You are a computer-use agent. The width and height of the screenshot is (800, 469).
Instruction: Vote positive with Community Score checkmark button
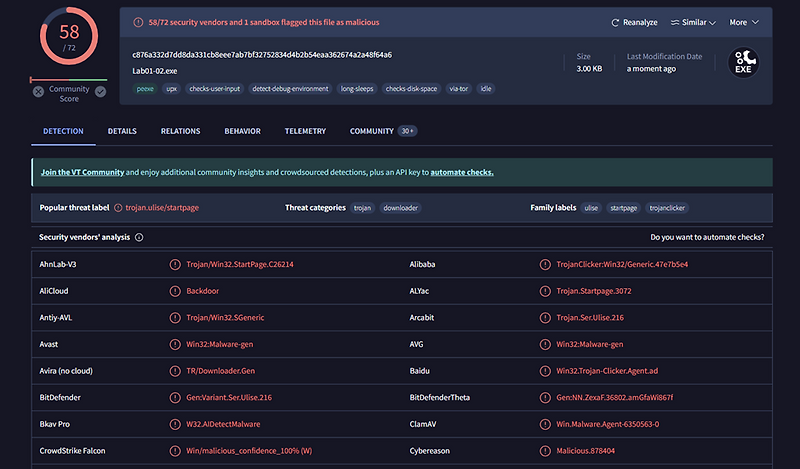(x=101, y=92)
